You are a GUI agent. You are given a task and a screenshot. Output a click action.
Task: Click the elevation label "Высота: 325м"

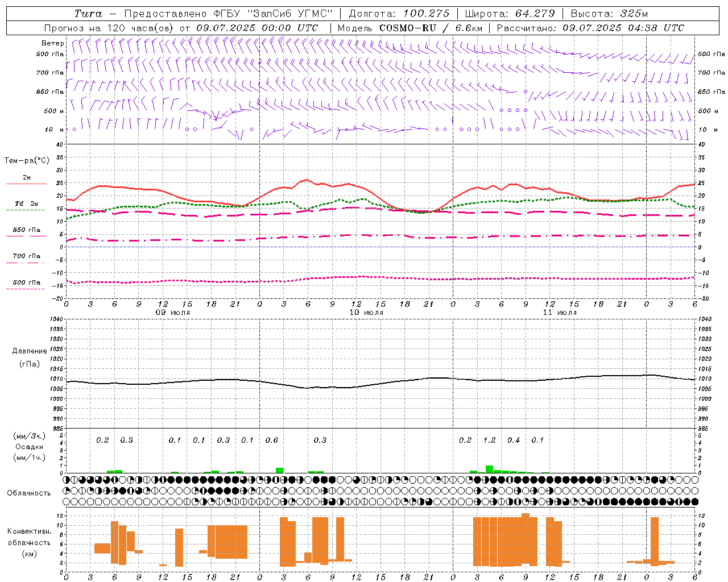609,14
